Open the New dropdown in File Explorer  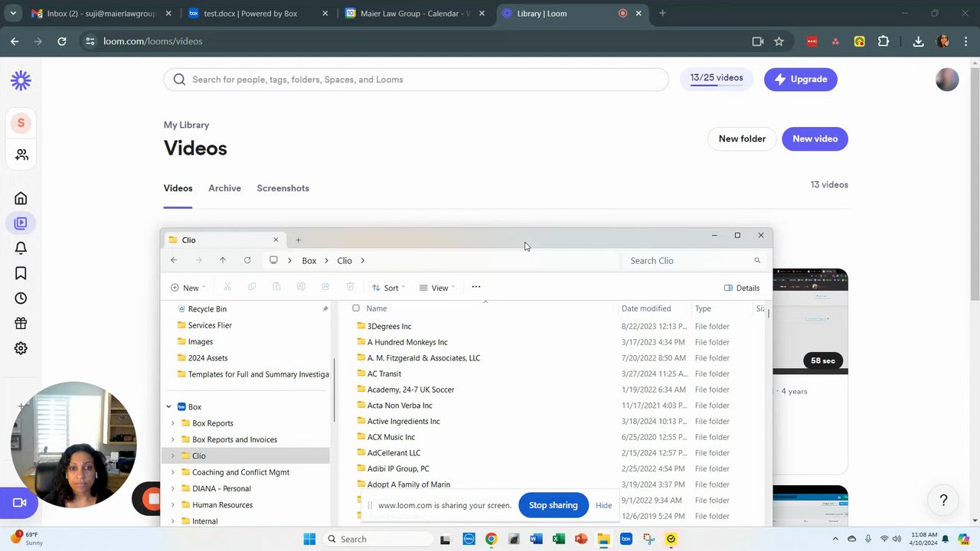point(188,288)
